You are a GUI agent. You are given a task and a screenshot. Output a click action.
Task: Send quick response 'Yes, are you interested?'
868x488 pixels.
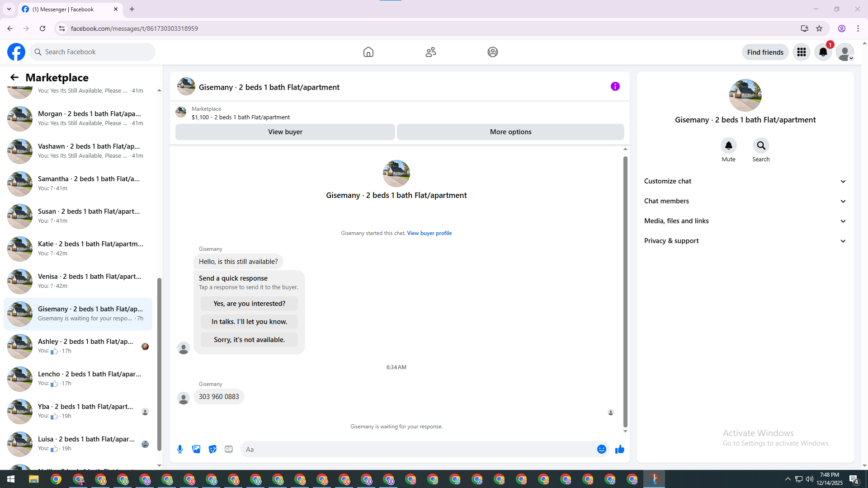pos(249,304)
